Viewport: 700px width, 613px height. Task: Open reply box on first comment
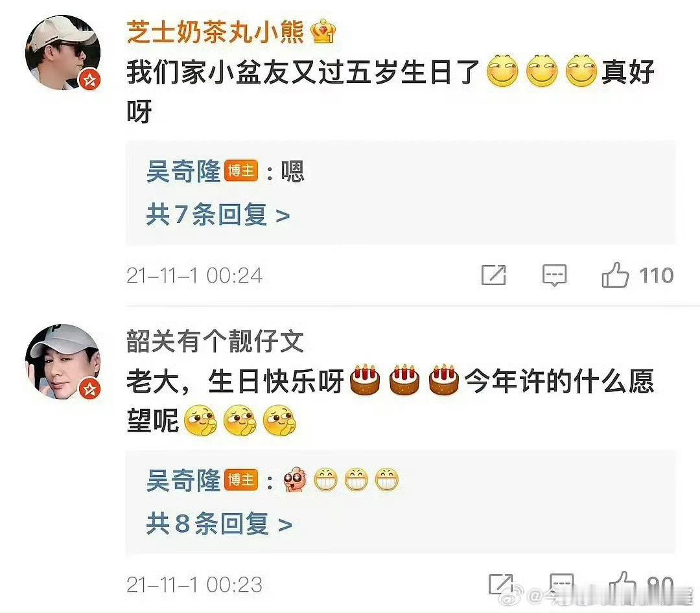(554, 275)
